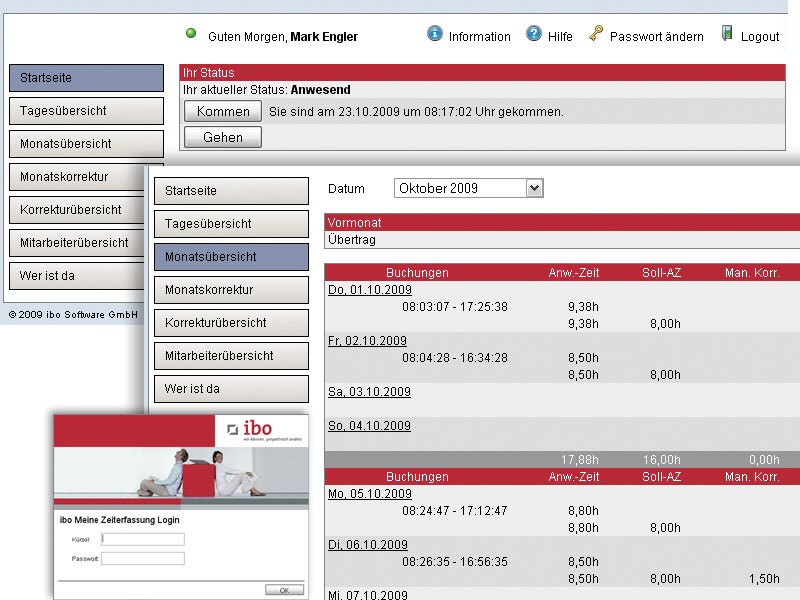Click manual correction value 1,50h
Image resolution: width=800 pixels, height=600 pixels.
(764, 579)
